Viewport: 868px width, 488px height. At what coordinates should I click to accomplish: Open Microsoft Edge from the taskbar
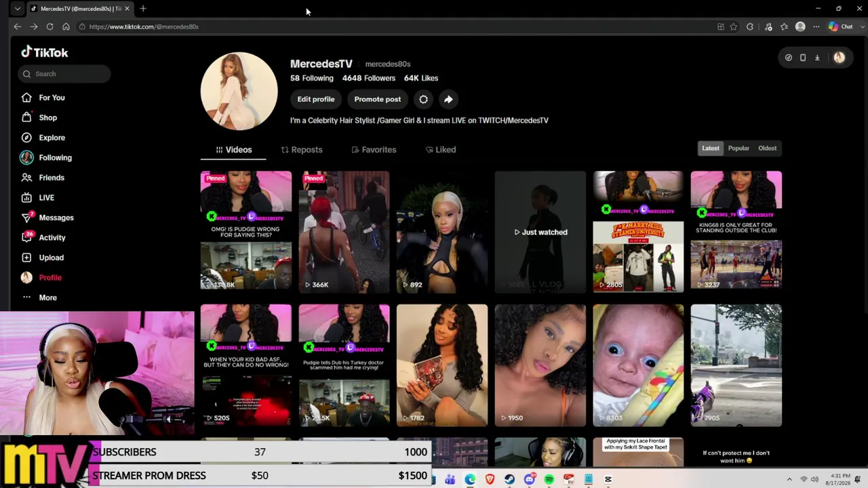pyautogui.click(x=470, y=480)
